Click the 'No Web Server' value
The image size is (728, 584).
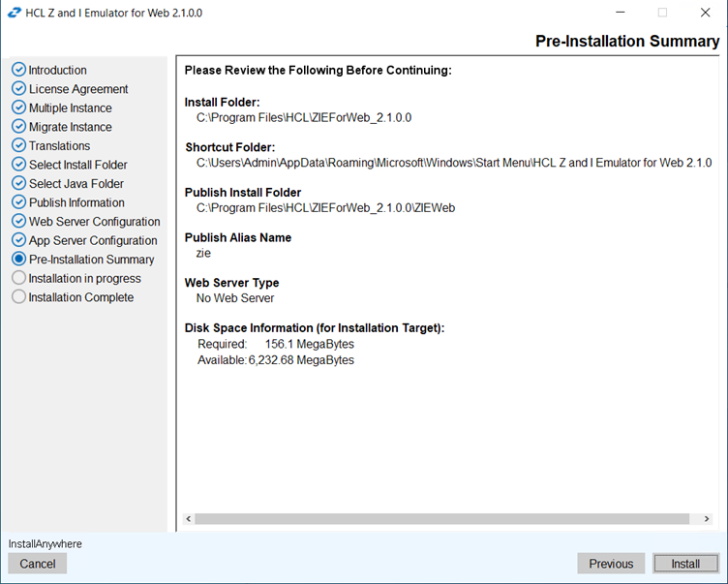pos(235,297)
